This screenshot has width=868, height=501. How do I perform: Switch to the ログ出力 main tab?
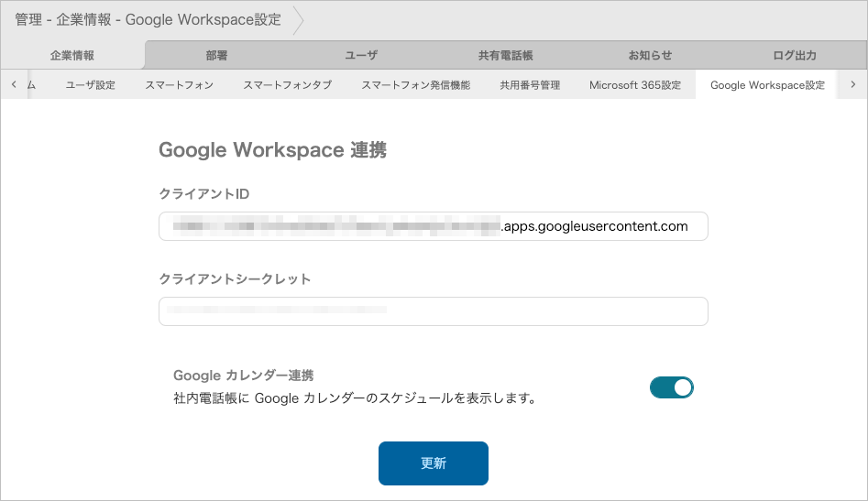(794, 56)
